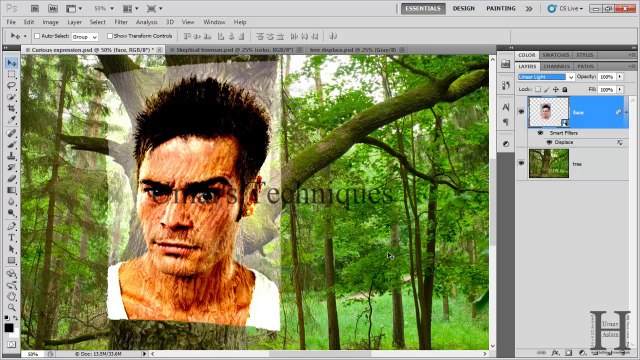Enable Show Transform Controls checkbox
640x360 pixels.
click(109, 36)
